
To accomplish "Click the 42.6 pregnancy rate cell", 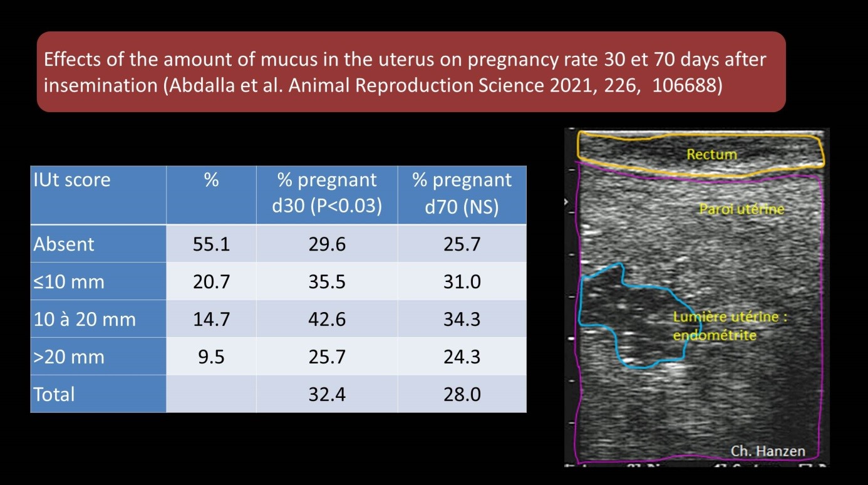I will (326, 319).
